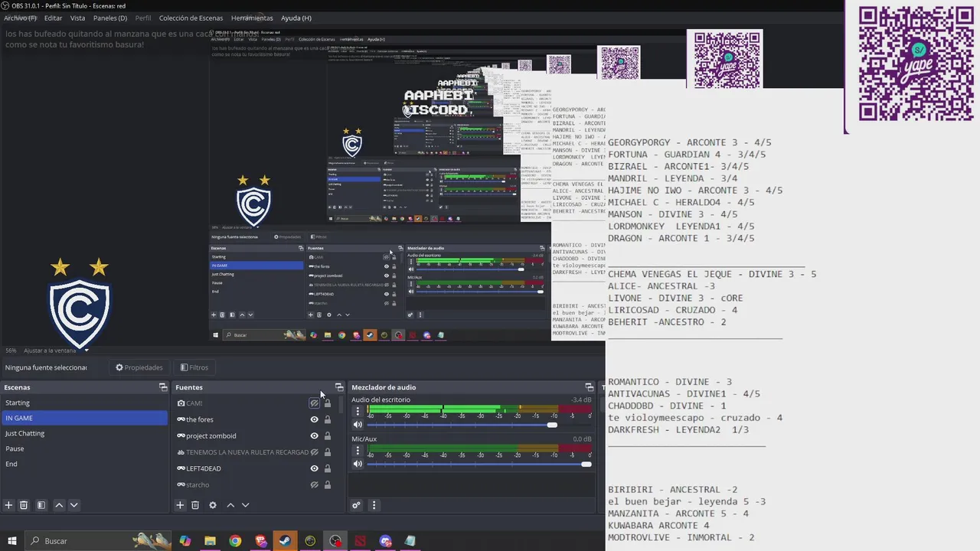Add a new source with Fuentes plus icon
The image size is (980, 551).
click(180, 505)
